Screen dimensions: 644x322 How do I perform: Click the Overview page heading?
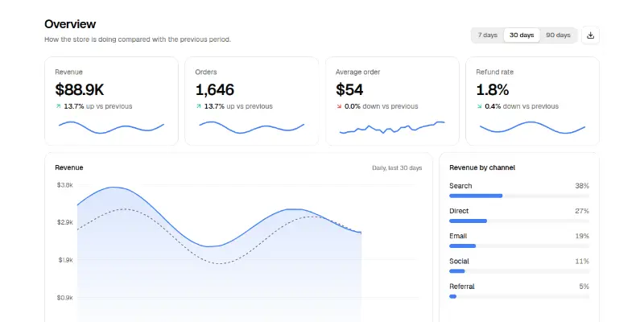[x=70, y=24]
